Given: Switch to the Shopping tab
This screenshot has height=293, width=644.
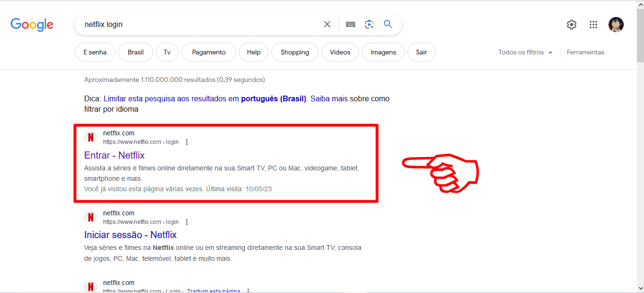Looking at the screenshot, I should point(295,52).
